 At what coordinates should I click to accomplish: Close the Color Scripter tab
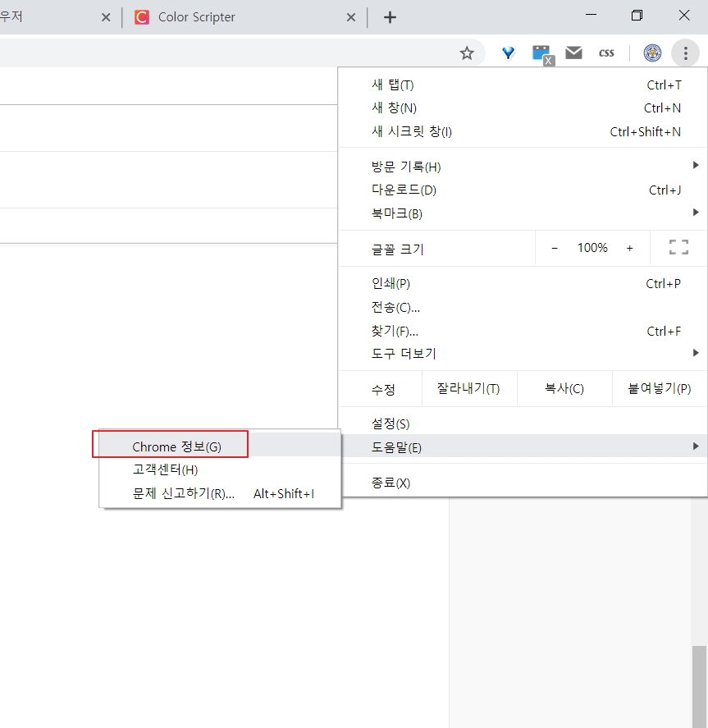(351, 17)
